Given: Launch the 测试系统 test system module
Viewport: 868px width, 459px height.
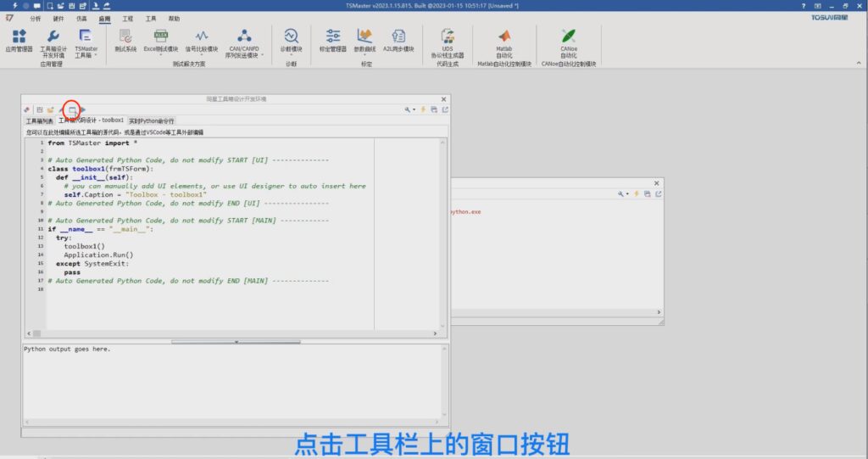Looking at the screenshot, I should pyautogui.click(x=125, y=39).
